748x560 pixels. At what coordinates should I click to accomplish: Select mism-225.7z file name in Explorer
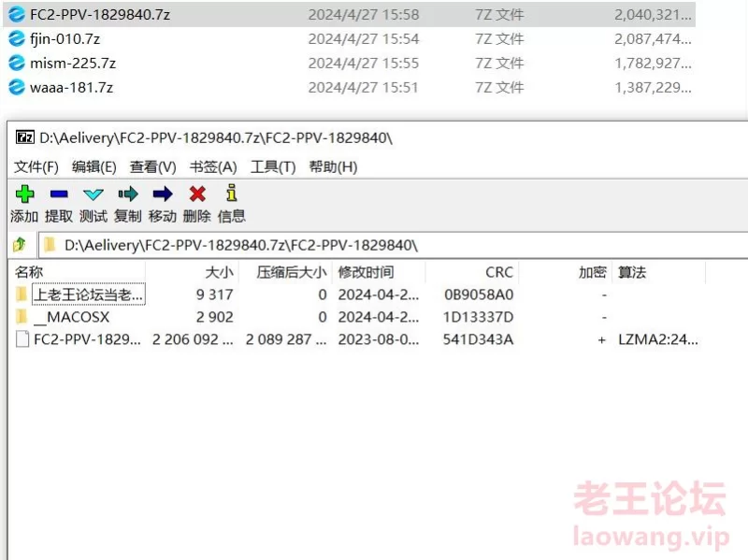coord(73,63)
